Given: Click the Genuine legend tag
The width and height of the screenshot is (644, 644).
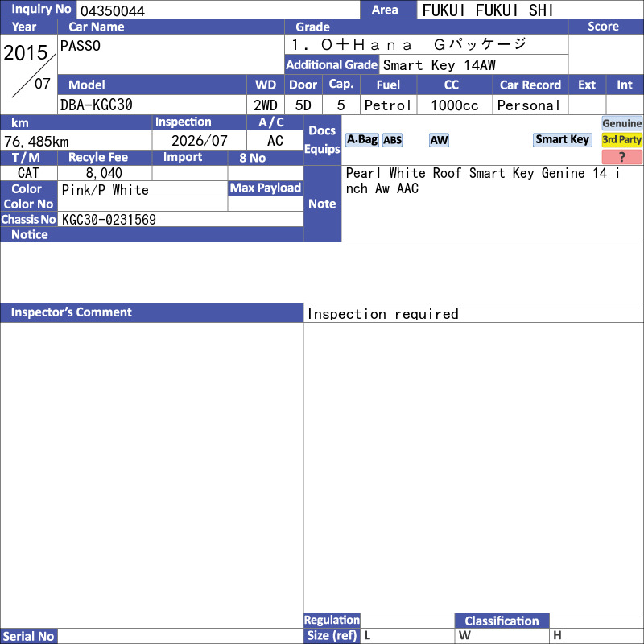Looking at the screenshot, I should point(621,123).
